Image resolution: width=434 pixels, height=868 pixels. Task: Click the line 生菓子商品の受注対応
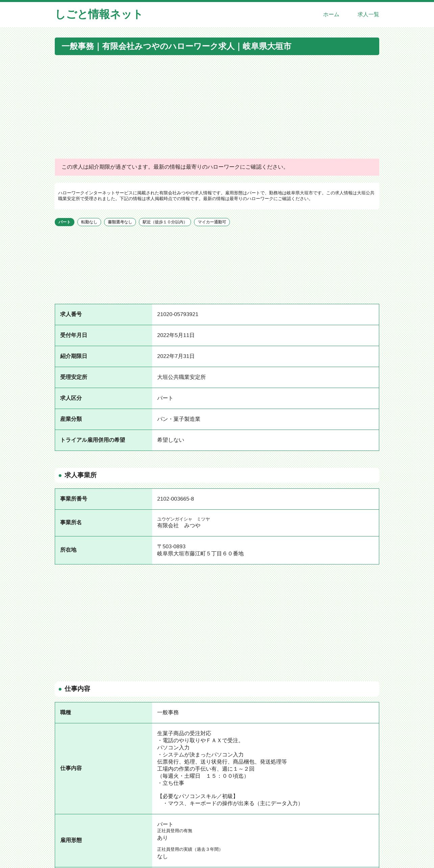point(184,733)
